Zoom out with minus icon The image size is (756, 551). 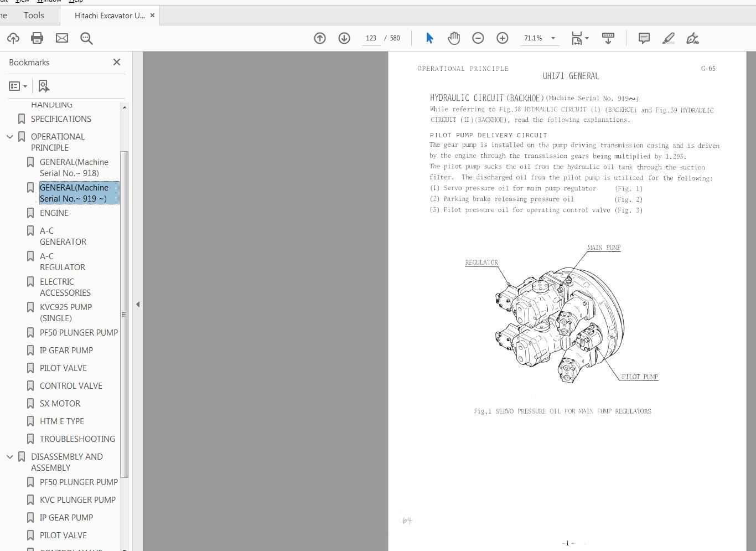point(478,38)
